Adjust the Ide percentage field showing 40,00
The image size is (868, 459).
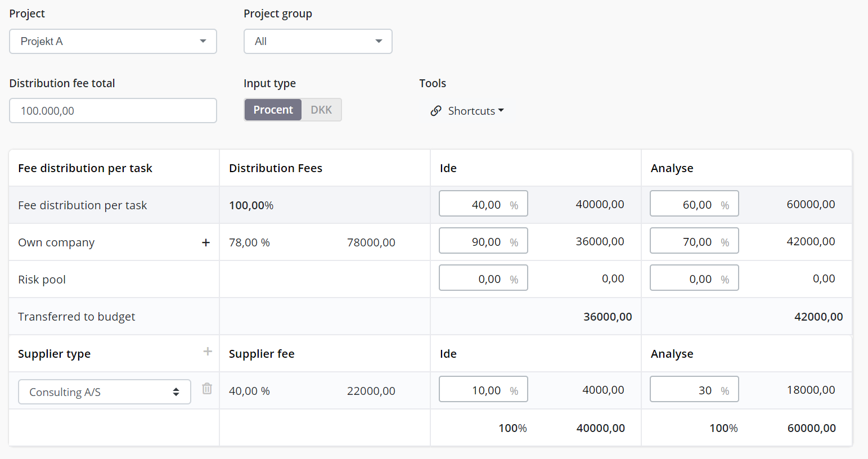[483, 203]
